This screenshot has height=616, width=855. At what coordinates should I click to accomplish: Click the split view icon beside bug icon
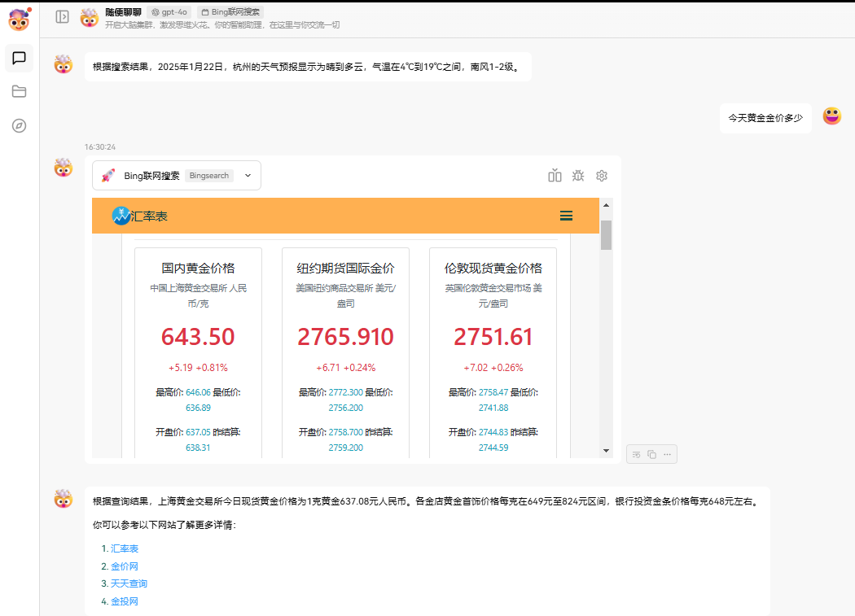click(x=555, y=176)
